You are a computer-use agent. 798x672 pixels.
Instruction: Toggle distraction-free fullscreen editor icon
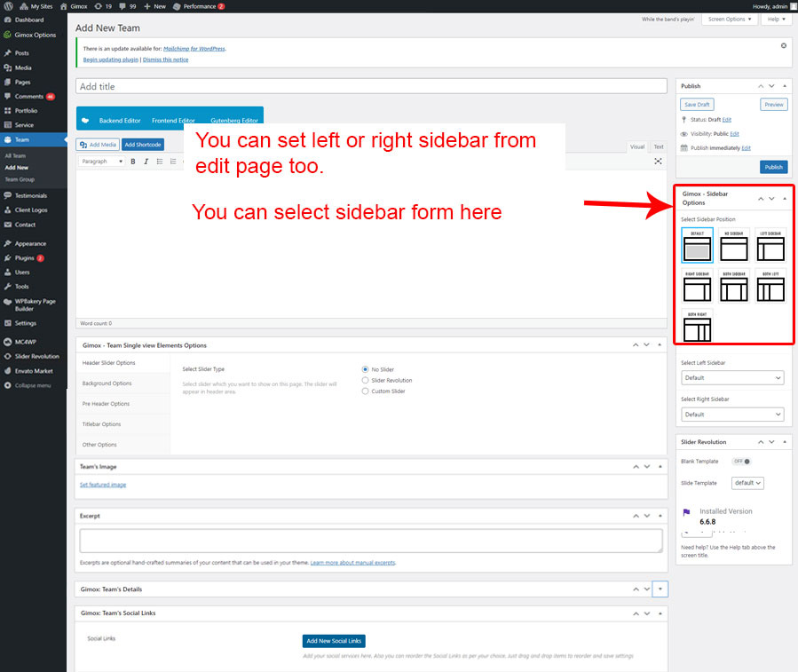coord(658,162)
